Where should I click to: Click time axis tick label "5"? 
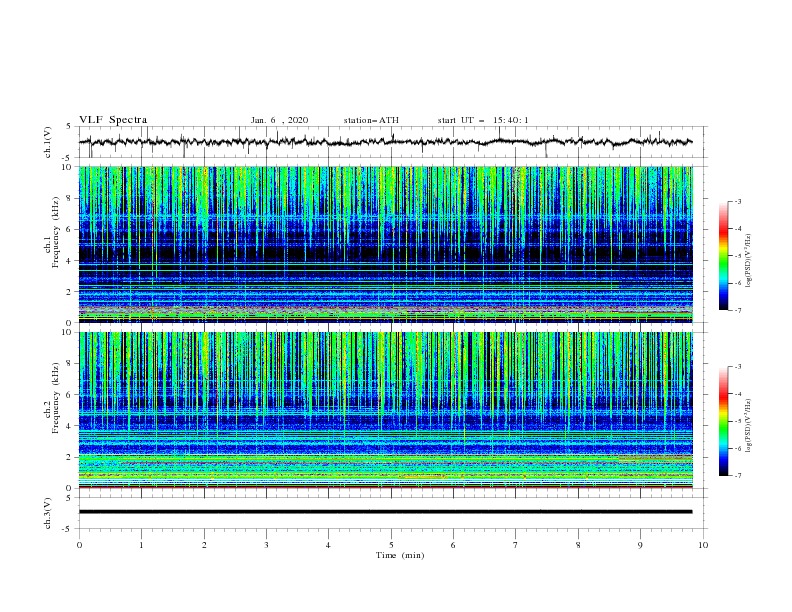point(391,545)
